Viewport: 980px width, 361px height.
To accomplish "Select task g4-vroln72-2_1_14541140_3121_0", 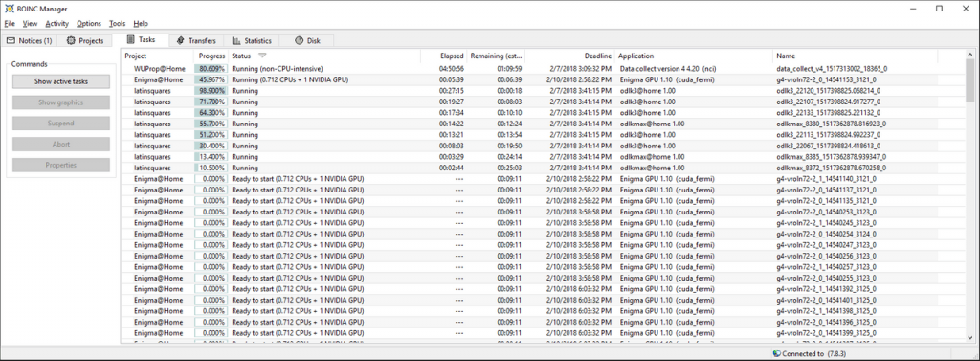I will pos(826,179).
